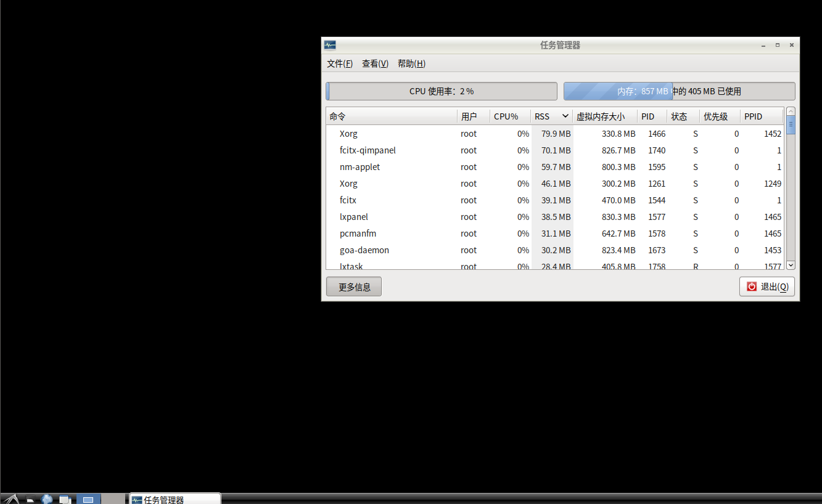Screen dimensions: 822x504
Task: Open the 帮助(H) menu
Action: 411,63
